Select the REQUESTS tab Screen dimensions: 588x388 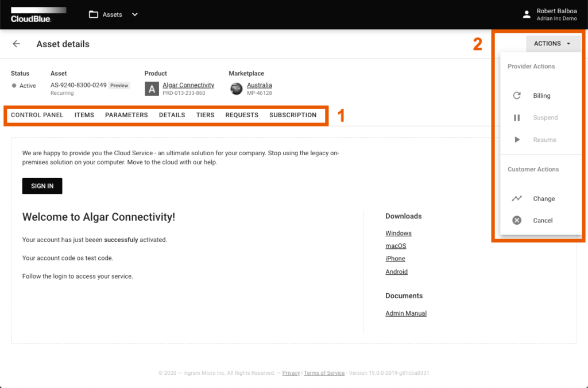tap(242, 115)
